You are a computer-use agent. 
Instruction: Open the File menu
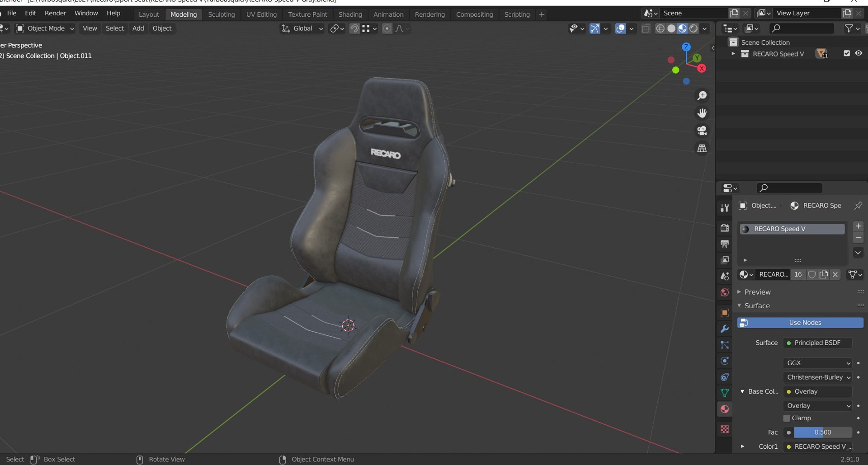coord(12,13)
